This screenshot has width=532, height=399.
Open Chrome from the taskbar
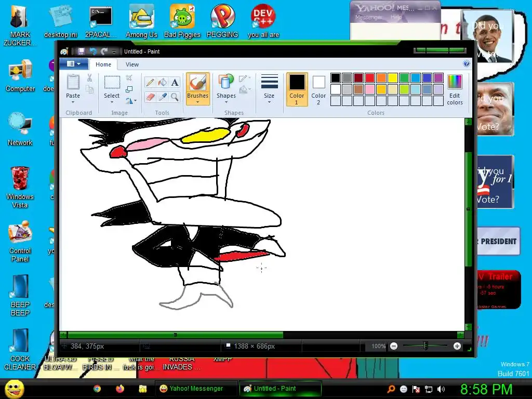pyautogui.click(x=97, y=389)
